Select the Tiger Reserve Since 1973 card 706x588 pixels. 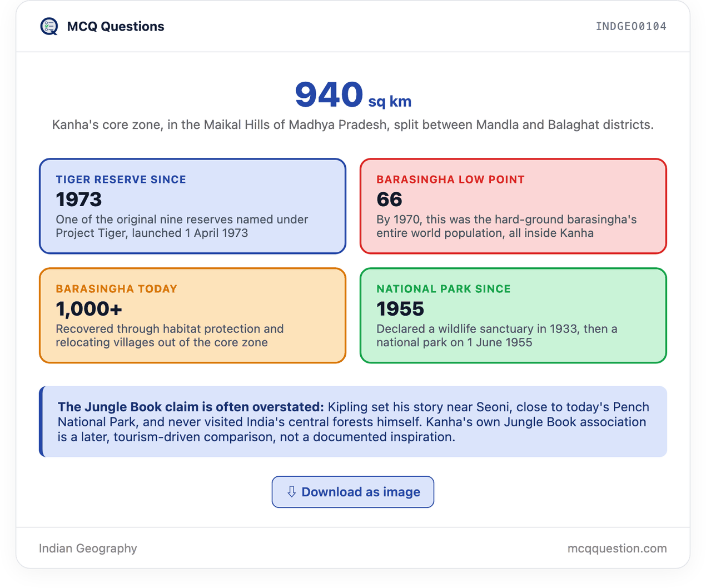point(192,206)
